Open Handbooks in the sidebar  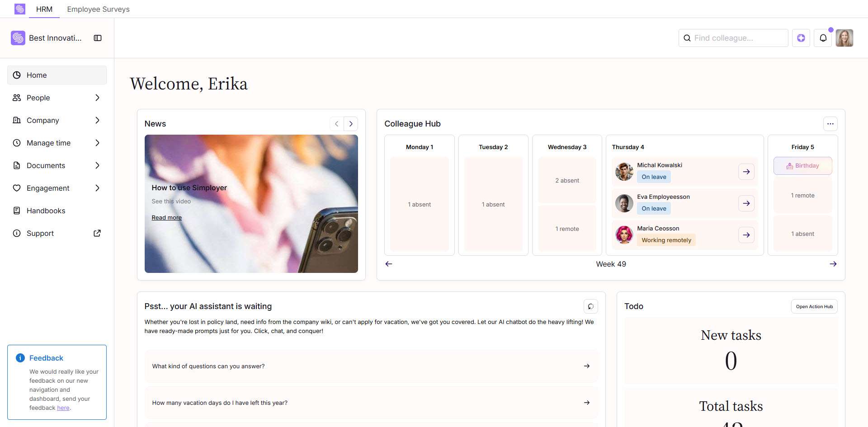coord(46,211)
